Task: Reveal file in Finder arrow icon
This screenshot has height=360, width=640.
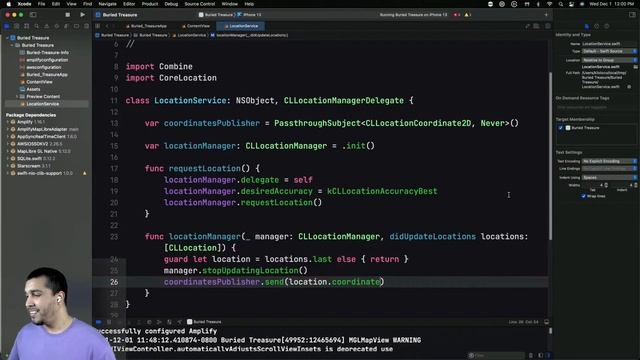Action: [629, 87]
